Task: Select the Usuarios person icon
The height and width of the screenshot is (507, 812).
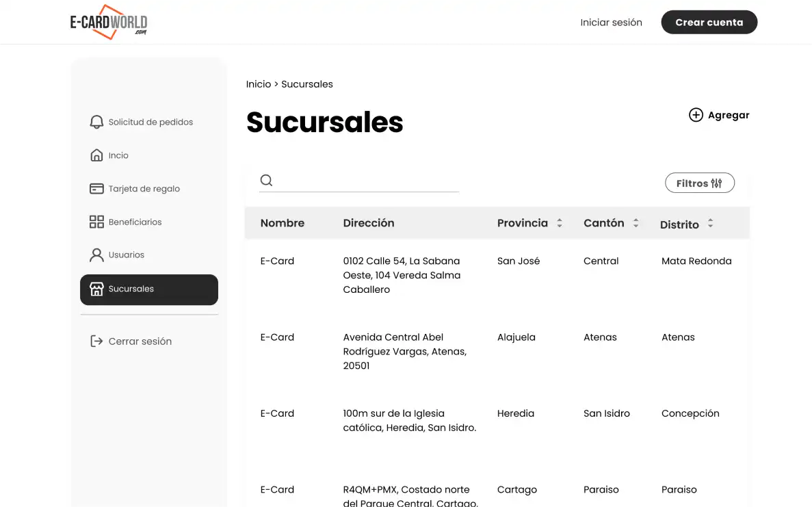Action: coord(96,255)
